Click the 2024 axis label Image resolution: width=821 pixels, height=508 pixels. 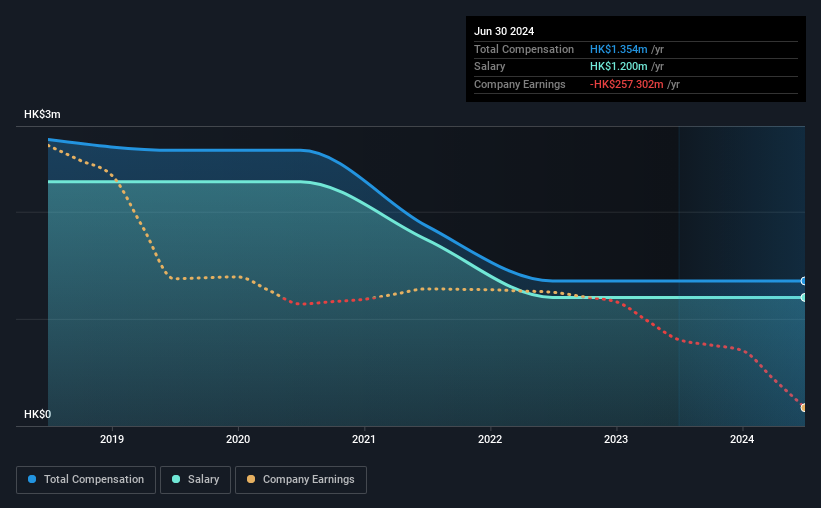tap(742, 439)
